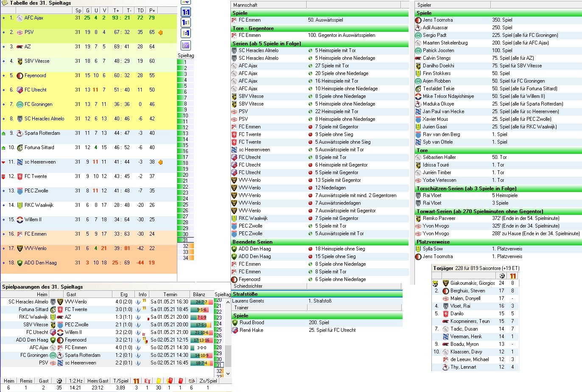The height and width of the screenshot is (392, 582).
Task: Click the Erg column header in the fixtures list
Action: point(124,295)
